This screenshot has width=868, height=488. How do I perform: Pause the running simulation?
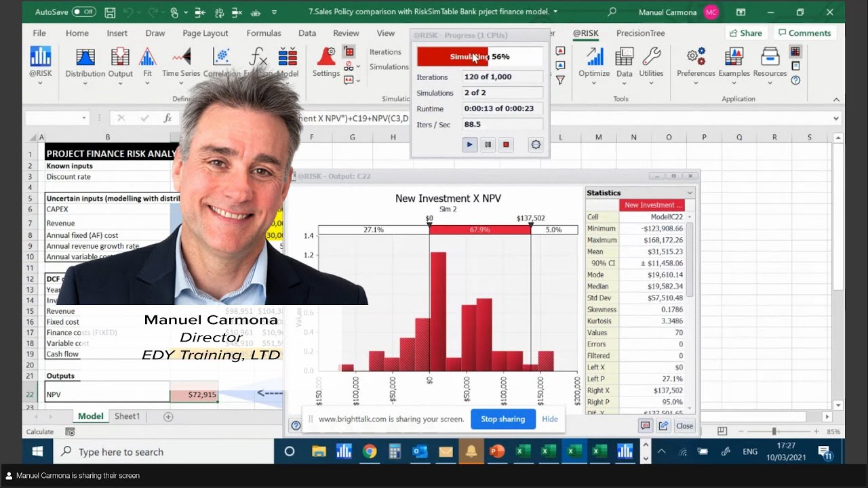(x=488, y=144)
